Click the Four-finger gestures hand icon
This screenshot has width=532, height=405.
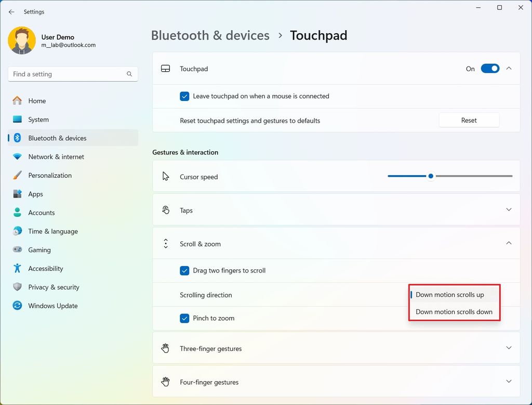coord(166,382)
